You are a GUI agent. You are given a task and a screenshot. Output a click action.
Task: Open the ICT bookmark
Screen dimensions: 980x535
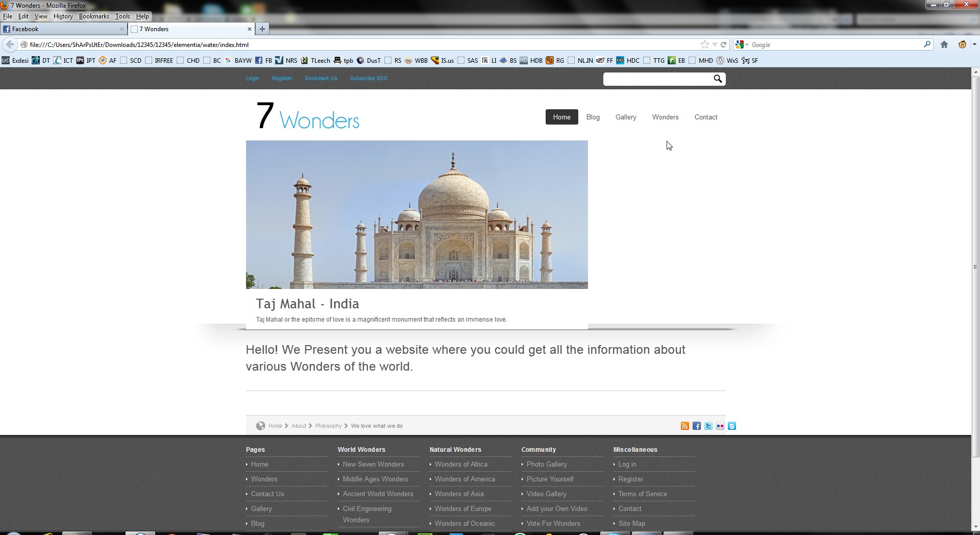click(63, 60)
